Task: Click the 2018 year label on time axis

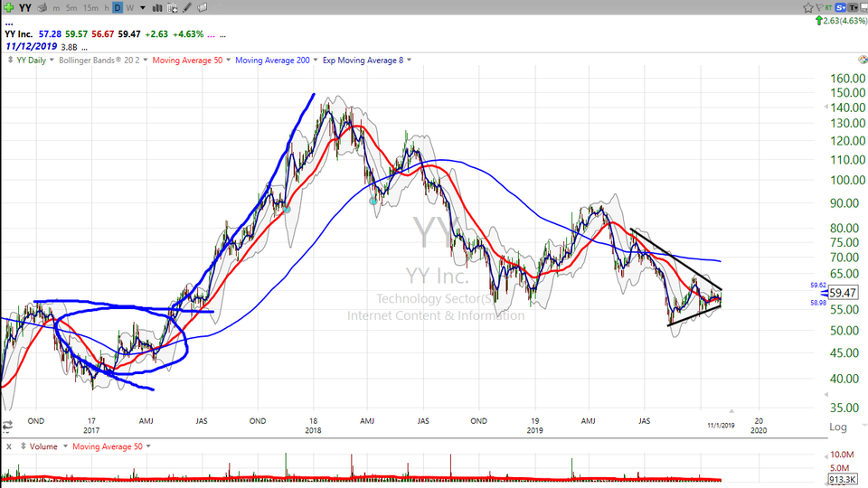Action: click(313, 430)
